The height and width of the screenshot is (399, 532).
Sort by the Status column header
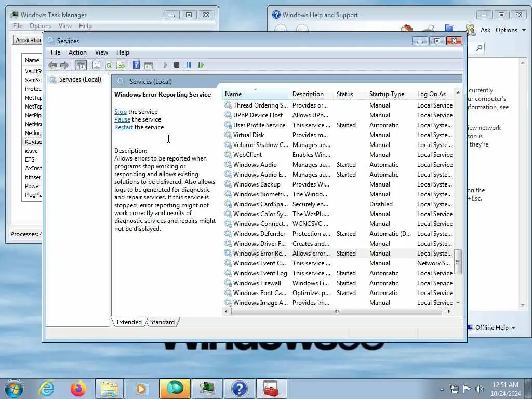pyautogui.click(x=350, y=94)
